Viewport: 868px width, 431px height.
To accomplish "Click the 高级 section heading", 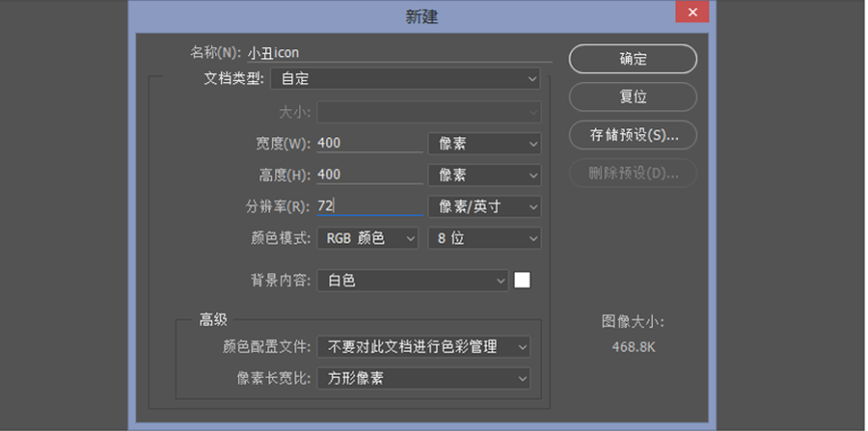I will (x=213, y=320).
